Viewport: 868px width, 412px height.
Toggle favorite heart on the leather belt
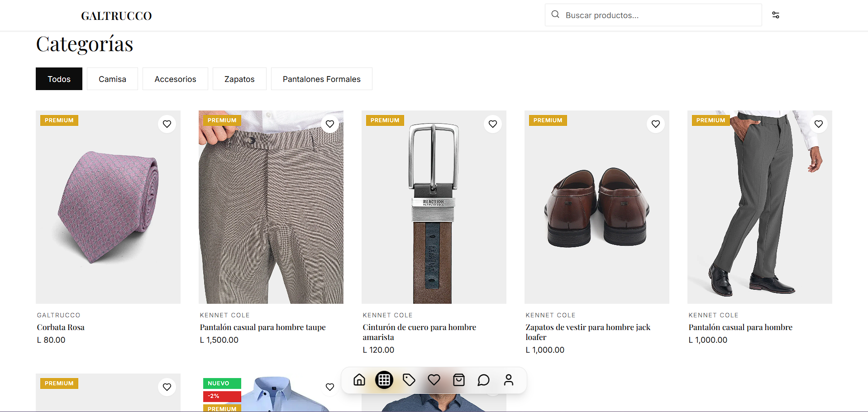[493, 124]
